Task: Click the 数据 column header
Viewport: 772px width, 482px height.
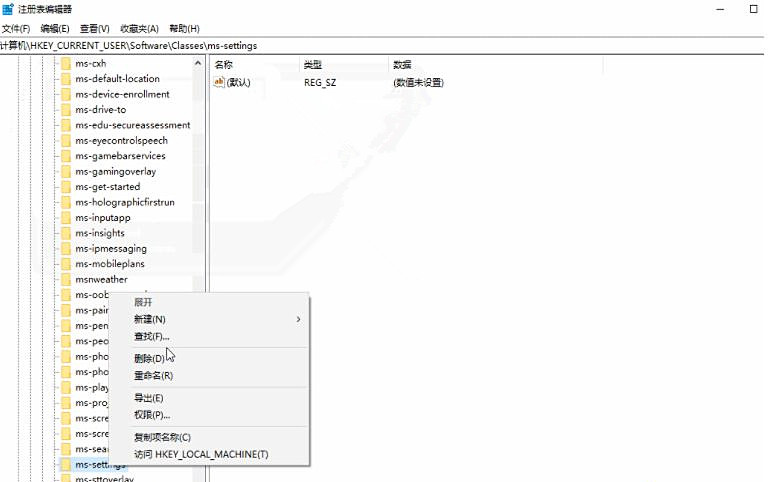Action: pyautogui.click(x=402, y=64)
